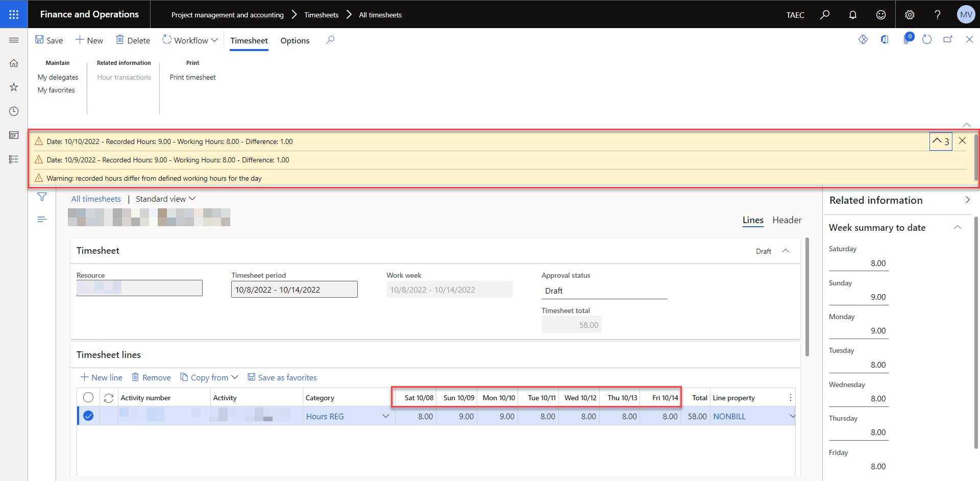
Task: Open the Workflow dropdown
Action: [x=190, y=40]
